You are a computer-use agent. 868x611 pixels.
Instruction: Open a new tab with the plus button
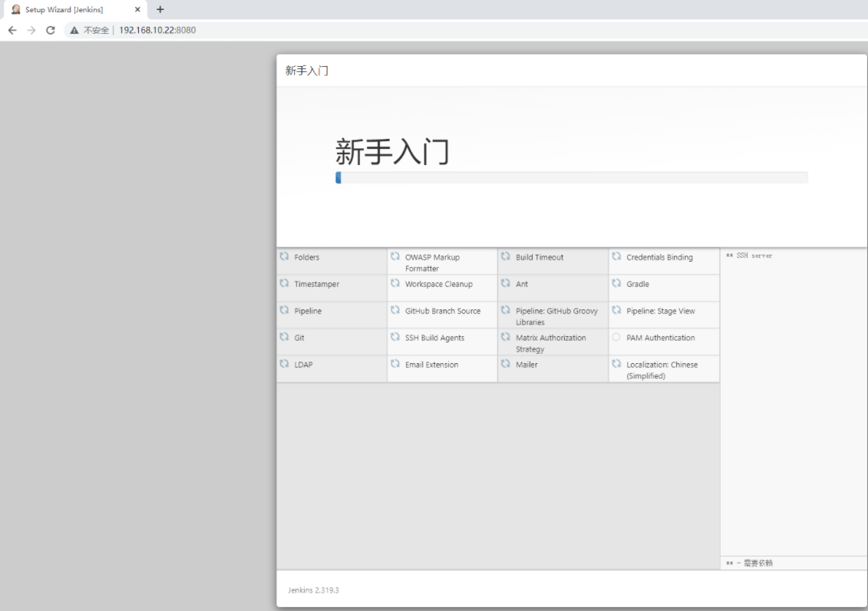(160, 9)
